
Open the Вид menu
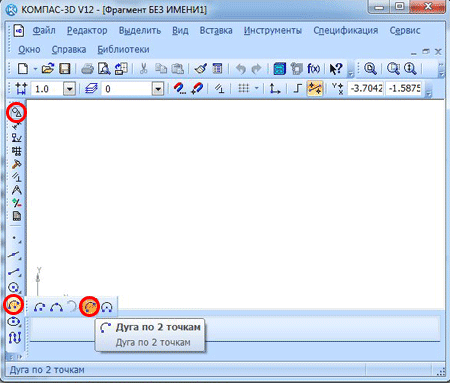coord(180,31)
